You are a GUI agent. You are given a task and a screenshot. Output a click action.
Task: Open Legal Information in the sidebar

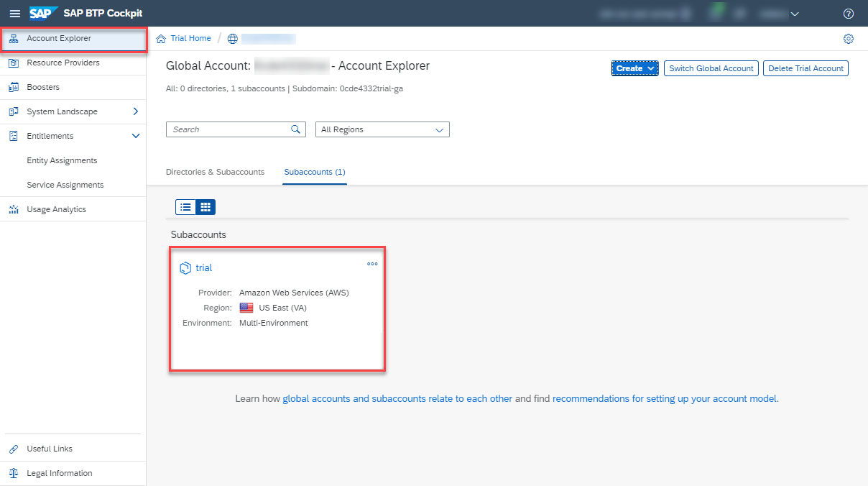tap(73, 473)
